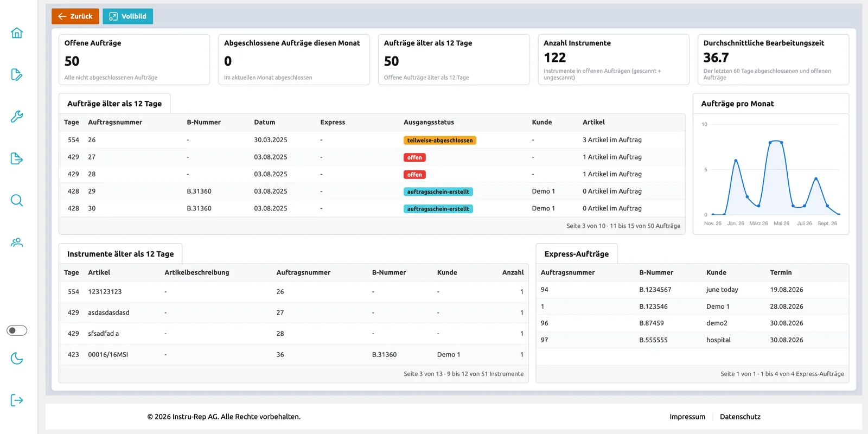The image size is (868, 434).
Task: Click 3 Artikel im Auftrag cell
Action: click(612, 140)
